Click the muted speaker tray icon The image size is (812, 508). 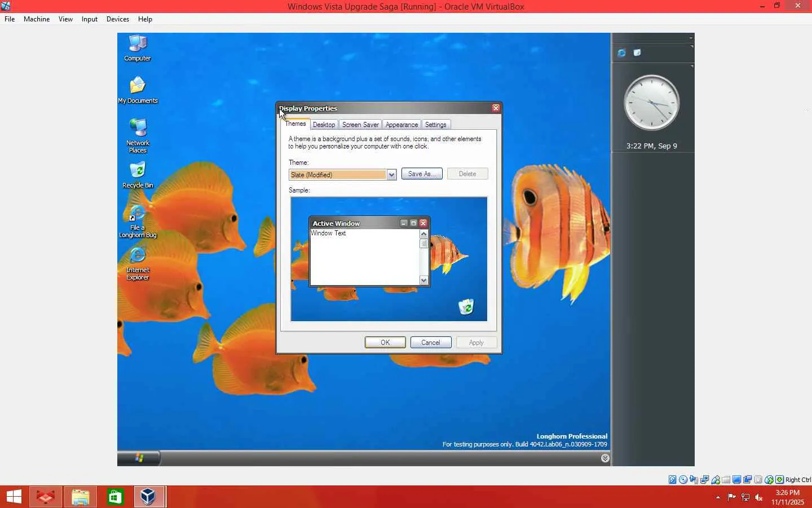tap(759, 497)
